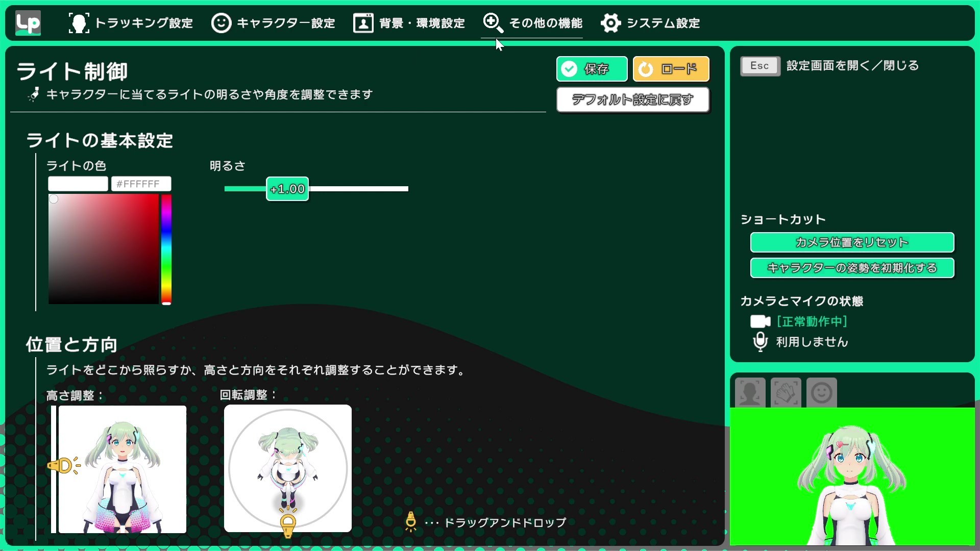The height and width of the screenshot is (551, 980).
Task: Adjust the 明るさ brightness slider
Action: point(287,189)
